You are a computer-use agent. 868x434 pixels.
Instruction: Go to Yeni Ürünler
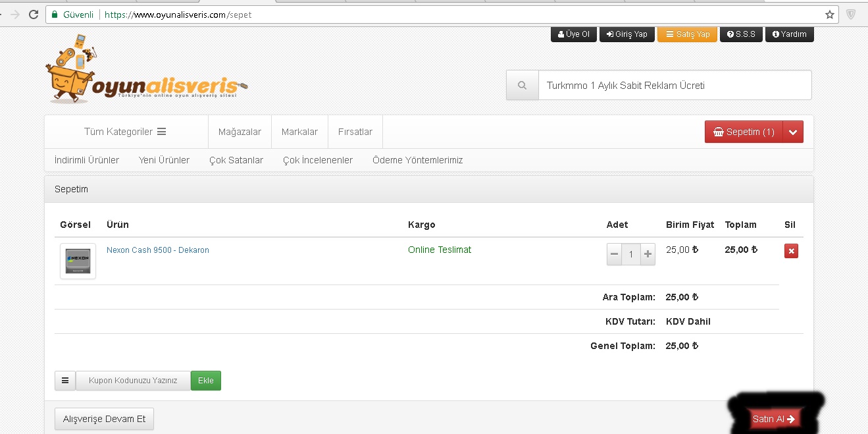[x=164, y=160]
